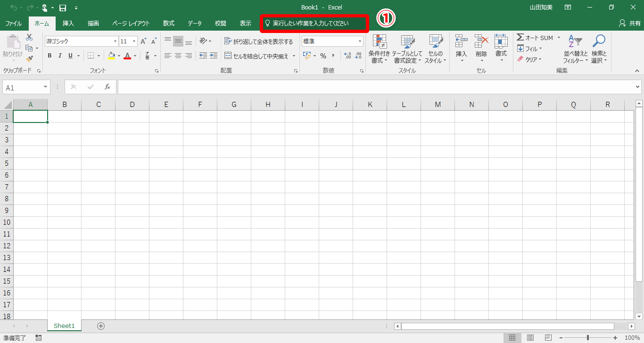Click the Increase Indent icon

pyautogui.click(x=214, y=56)
